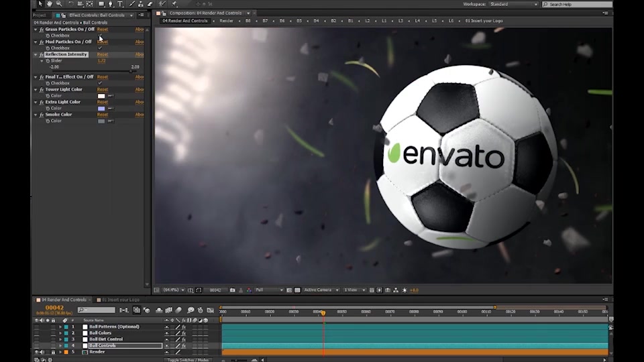The image size is (644, 362).
Task: Click the timeline layer search field
Action: pyautogui.click(x=97, y=310)
